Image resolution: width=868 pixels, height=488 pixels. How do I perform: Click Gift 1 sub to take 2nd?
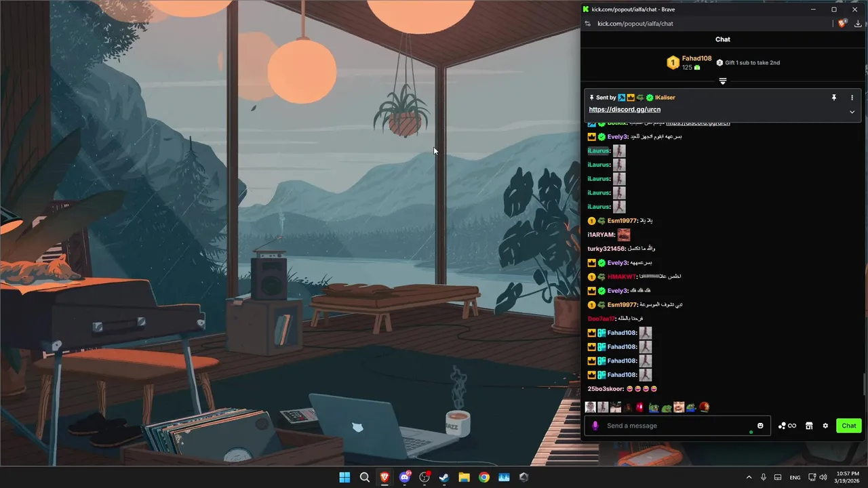tap(753, 62)
